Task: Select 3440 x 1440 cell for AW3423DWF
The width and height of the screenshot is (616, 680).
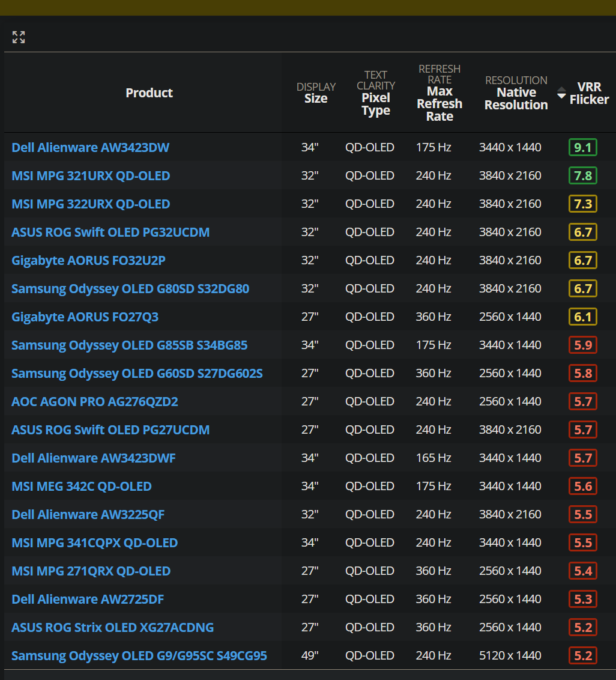Action: [x=510, y=458]
